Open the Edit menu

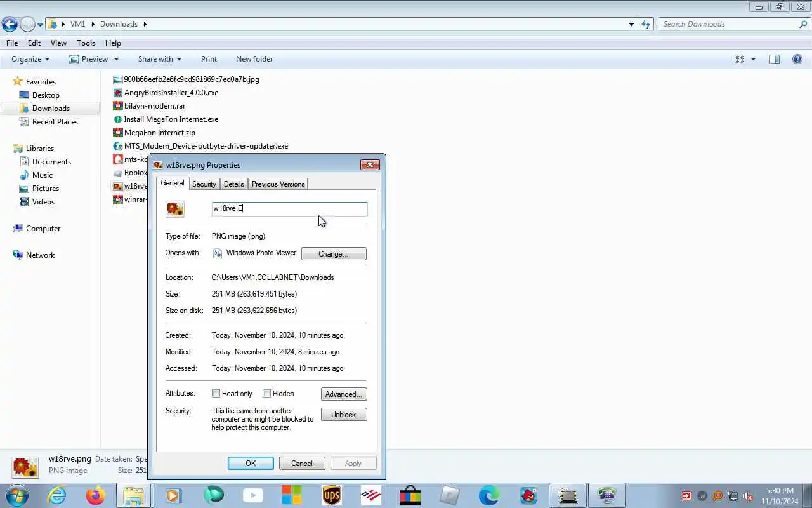coord(34,43)
